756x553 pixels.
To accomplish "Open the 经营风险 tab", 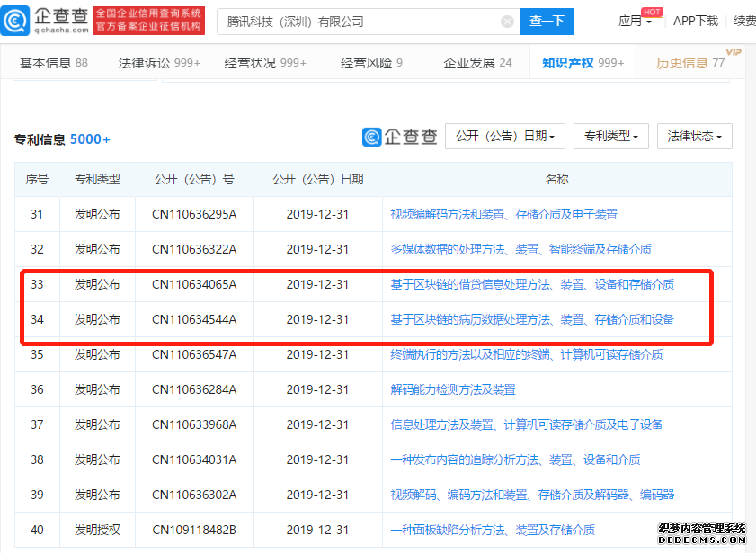I will pos(371,63).
